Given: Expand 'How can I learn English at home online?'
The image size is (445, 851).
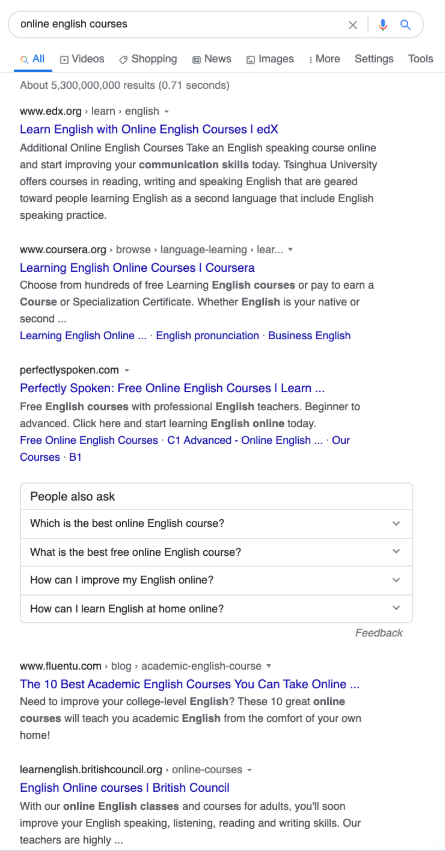Looking at the screenshot, I should [216, 608].
